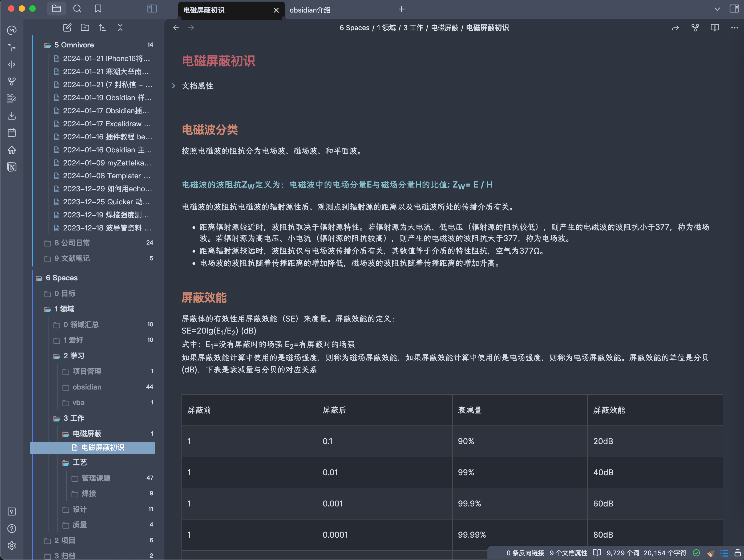744x560 pixels.
Task: Navigate back arrow
Action: point(176,28)
